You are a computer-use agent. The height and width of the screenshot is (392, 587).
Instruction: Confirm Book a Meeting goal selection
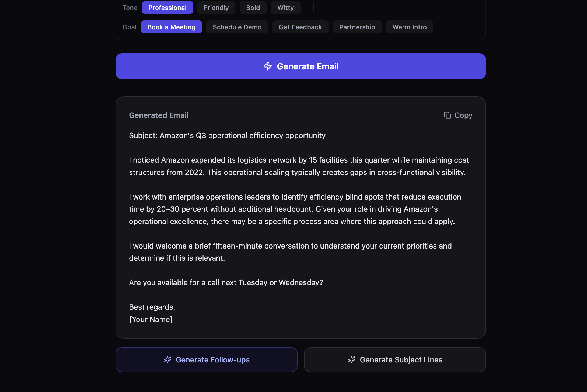coord(171,27)
